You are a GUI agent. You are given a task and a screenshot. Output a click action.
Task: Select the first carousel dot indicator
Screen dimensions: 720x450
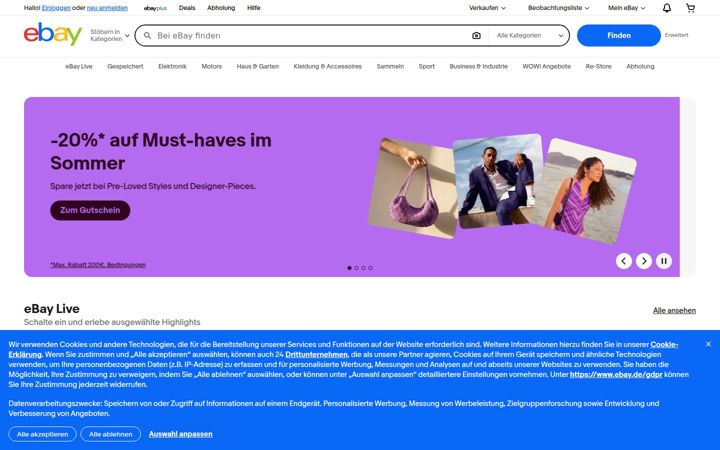(x=349, y=268)
